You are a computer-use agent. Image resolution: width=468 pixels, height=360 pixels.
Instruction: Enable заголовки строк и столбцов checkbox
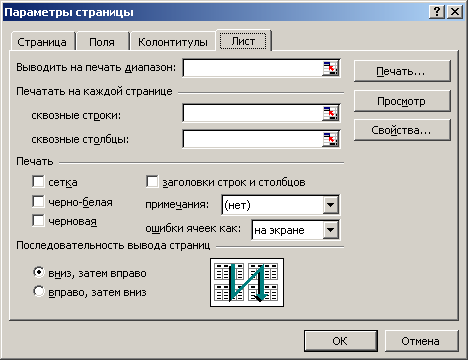(152, 182)
